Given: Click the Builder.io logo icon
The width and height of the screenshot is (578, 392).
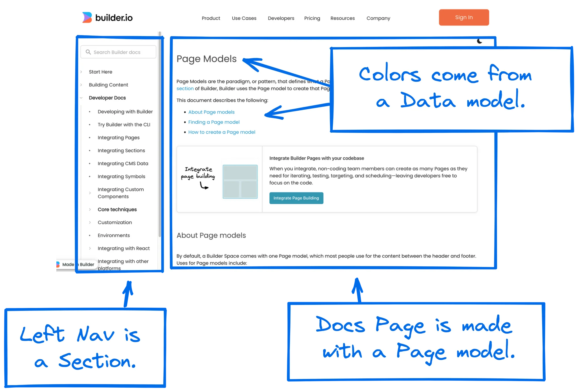Looking at the screenshot, I should pyautogui.click(x=85, y=18).
